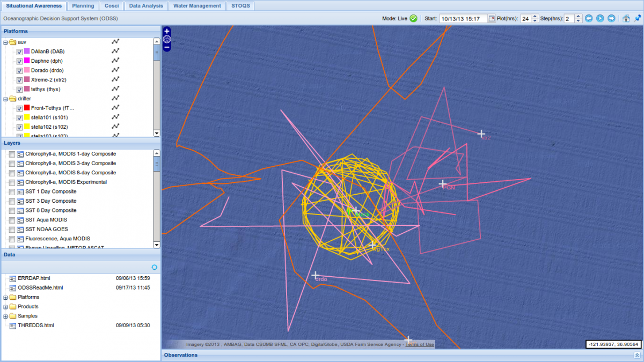Click the home icon in toolbar
Image resolution: width=644 pixels, height=362 pixels.
click(x=626, y=19)
